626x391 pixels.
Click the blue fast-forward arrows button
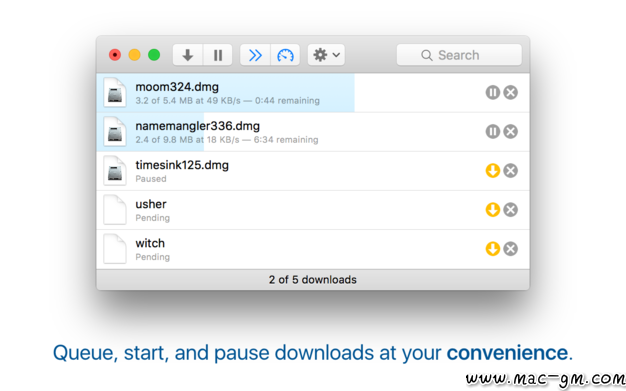[x=255, y=55]
